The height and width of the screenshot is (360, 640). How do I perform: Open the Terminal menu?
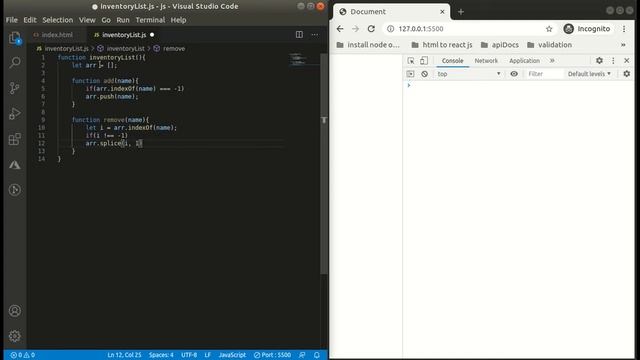(150, 20)
